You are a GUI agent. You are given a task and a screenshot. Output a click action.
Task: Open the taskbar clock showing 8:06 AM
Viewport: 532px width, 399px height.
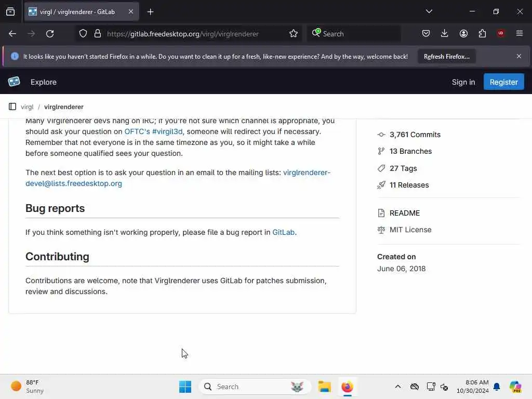click(x=472, y=387)
